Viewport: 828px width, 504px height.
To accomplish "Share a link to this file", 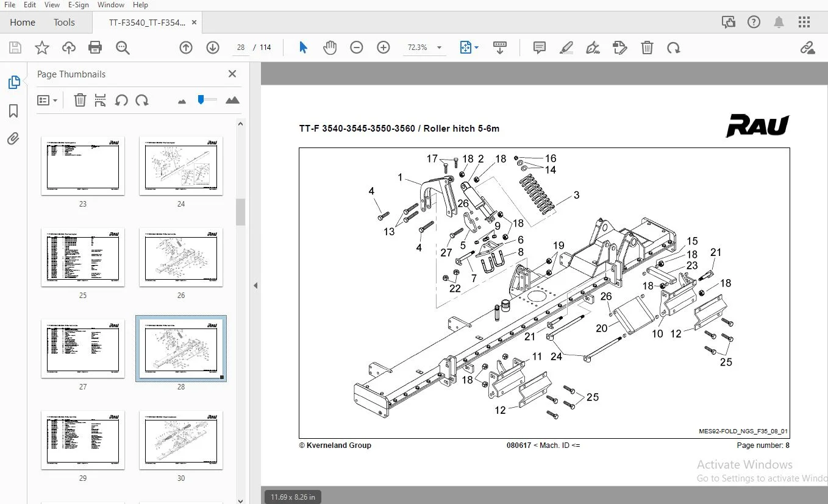I will 808,48.
